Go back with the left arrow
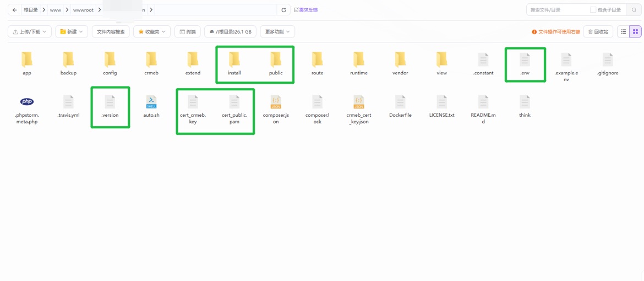This screenshot has height=281, width=644. (14, 10)
